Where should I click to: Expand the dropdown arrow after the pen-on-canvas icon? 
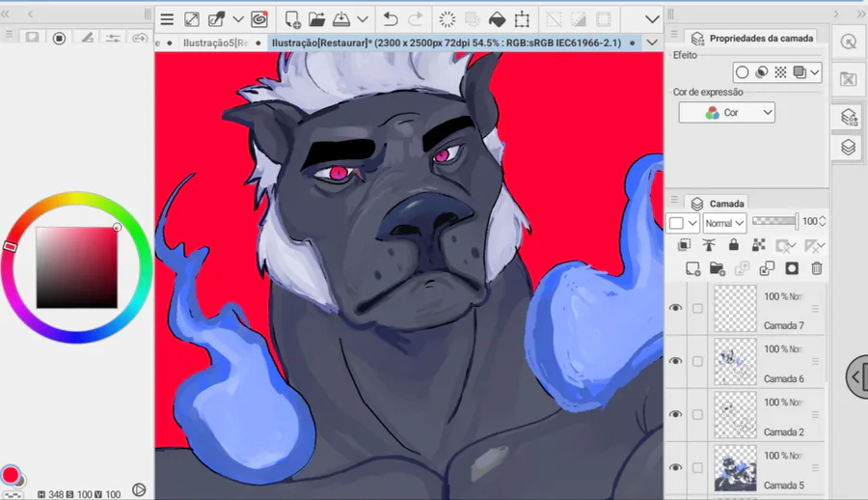pos(238,20)
